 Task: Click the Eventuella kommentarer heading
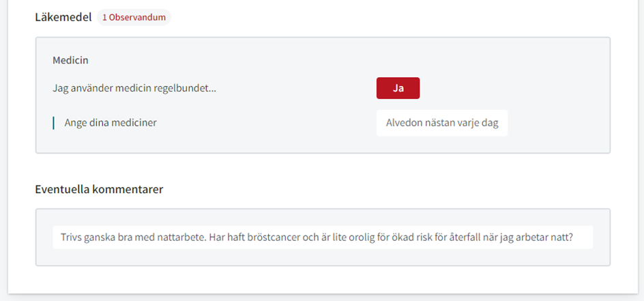coord(99,189)
